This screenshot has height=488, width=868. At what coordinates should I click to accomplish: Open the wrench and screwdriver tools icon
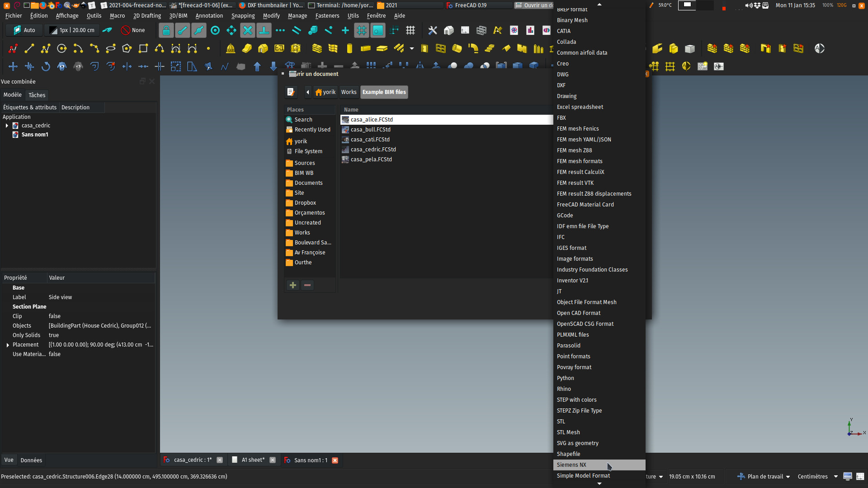(x=433, y=30)
